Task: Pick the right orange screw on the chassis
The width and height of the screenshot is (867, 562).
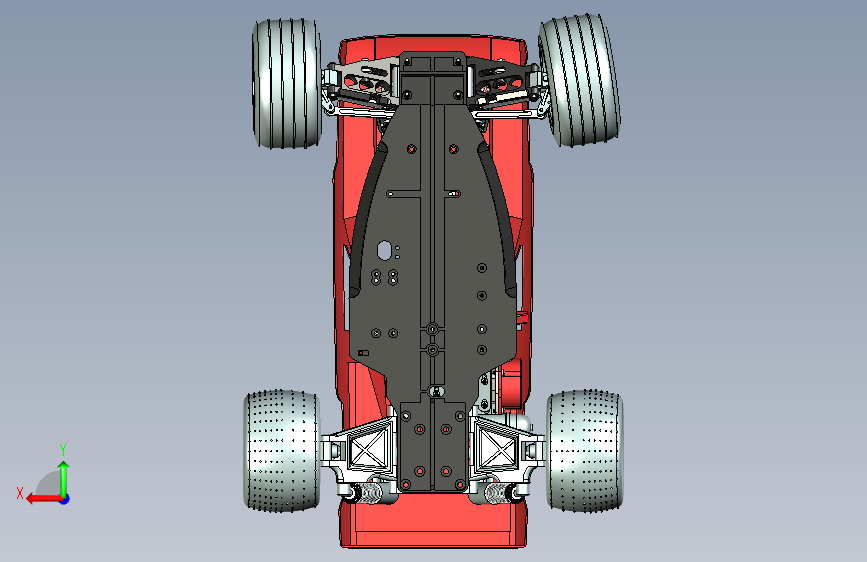Action: pyautogui.click(x=453, y=149)
